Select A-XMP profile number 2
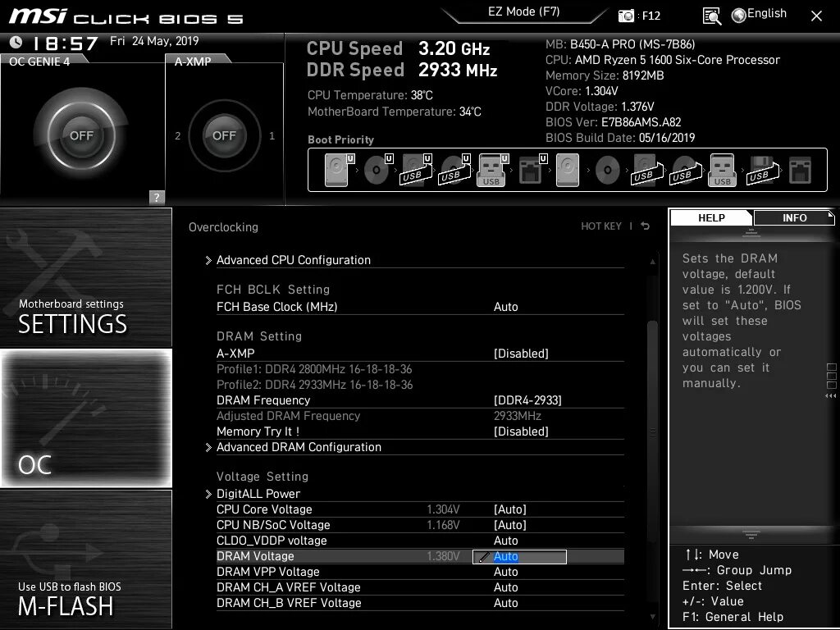 coord(178,136)
